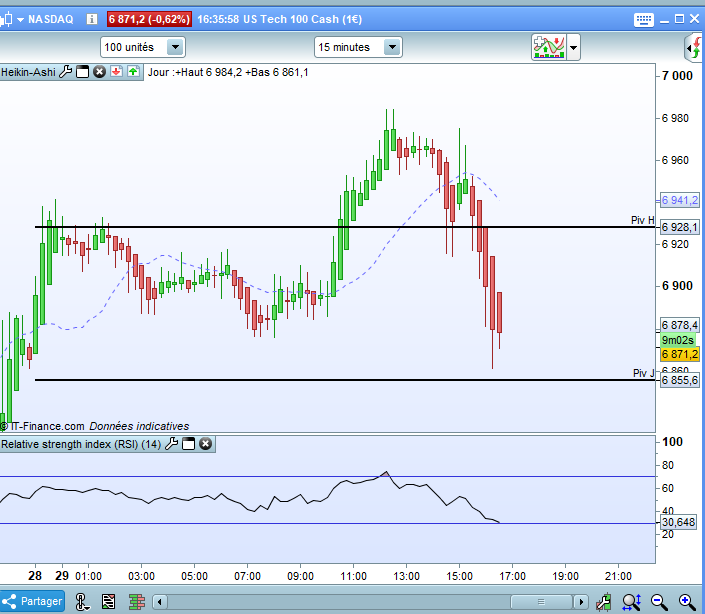The width and height of the screenshot is (705, 614).
Task: Click the red price box 6 871,2 (-0,62%)
Action: click(149, 19)
